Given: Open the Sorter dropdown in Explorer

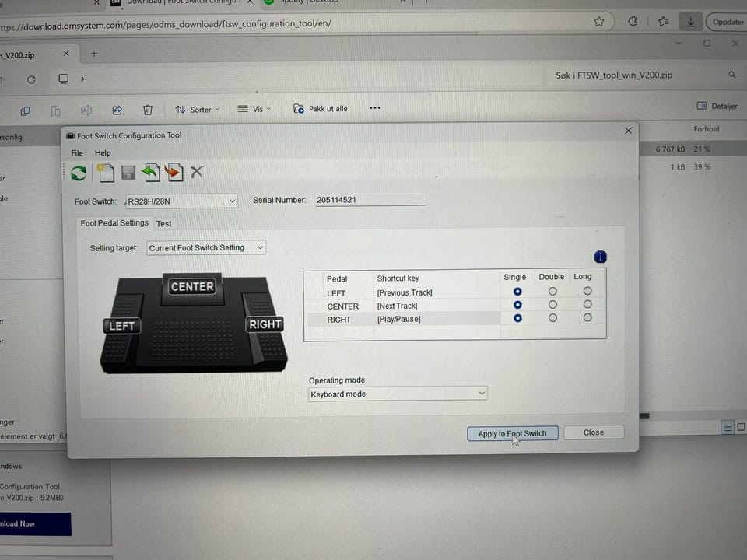Looking at the screenshot, I should (197, 110).
